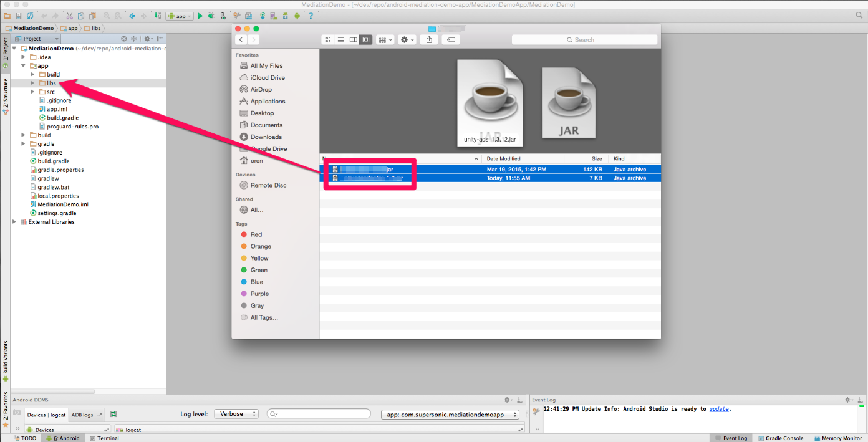Switch Finder to list view
The height and width of the screenshot is (442, 868).
340,39
